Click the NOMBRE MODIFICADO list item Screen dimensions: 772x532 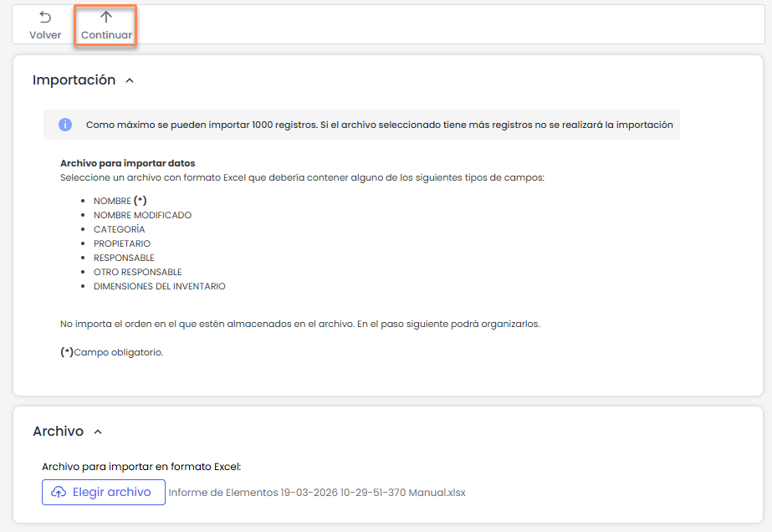(142, 215)
